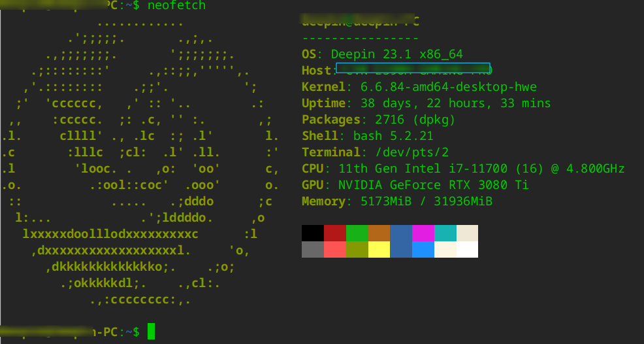Image resolution: width=644 pixels, height=344 pixels.
Task: Select the Kernel version line
Action: click(x=419, y=87)
